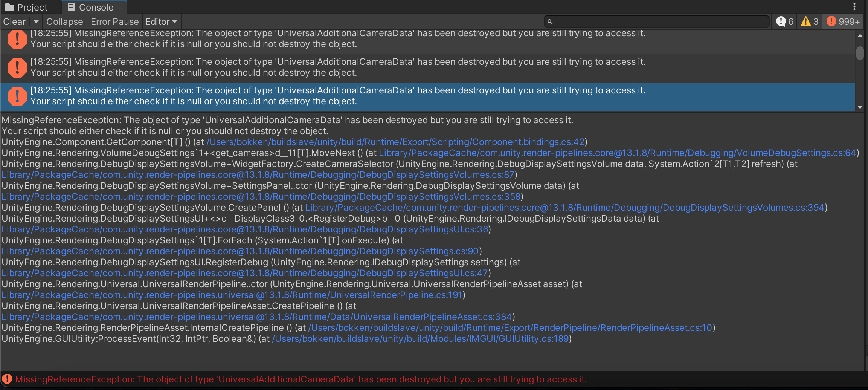Click the Clear button

pyautogui.click(x=15, y=21)
